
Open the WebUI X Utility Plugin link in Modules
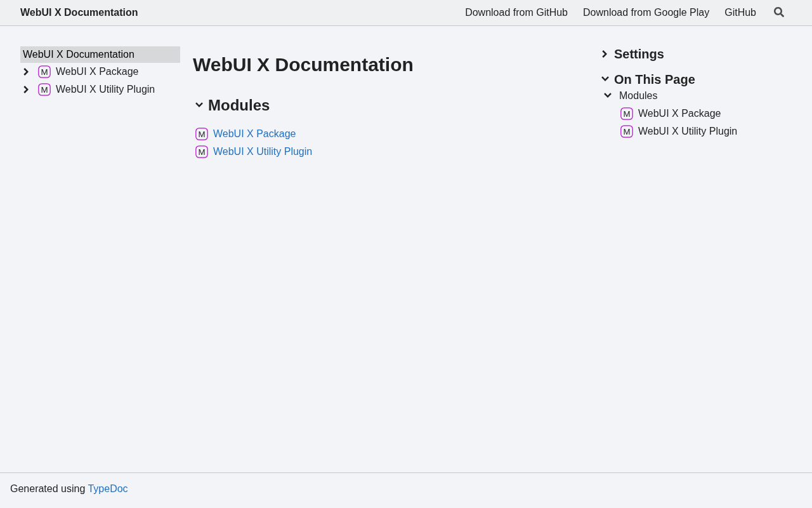263,152
